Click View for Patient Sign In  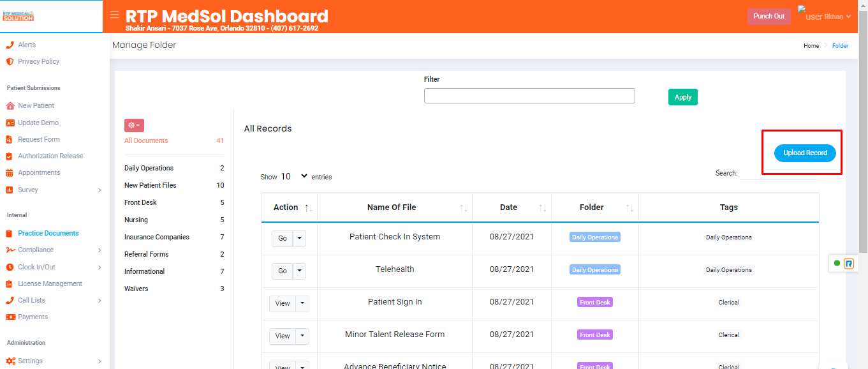pos(283,303)
